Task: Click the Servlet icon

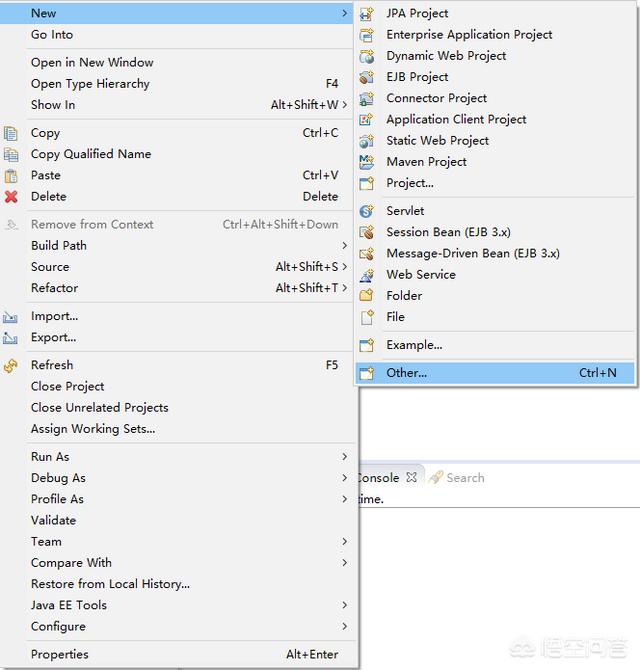Action: [x=367, y=211]
